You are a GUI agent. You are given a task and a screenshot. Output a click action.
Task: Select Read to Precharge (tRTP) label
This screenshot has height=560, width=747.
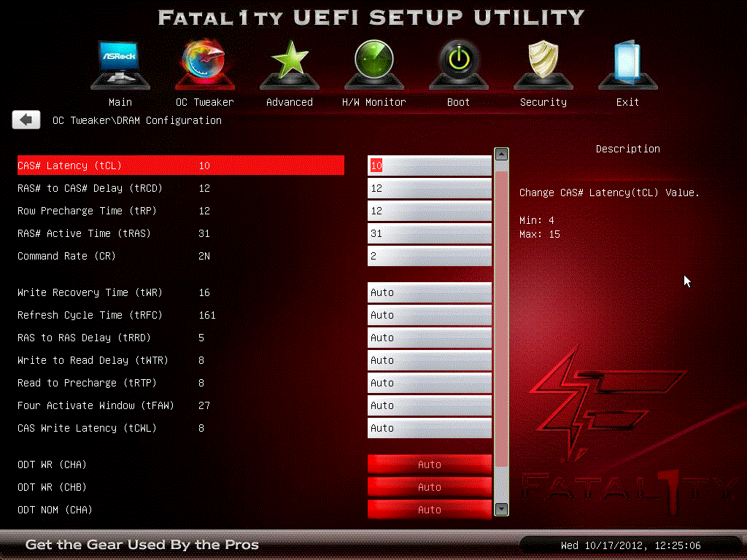88,383
